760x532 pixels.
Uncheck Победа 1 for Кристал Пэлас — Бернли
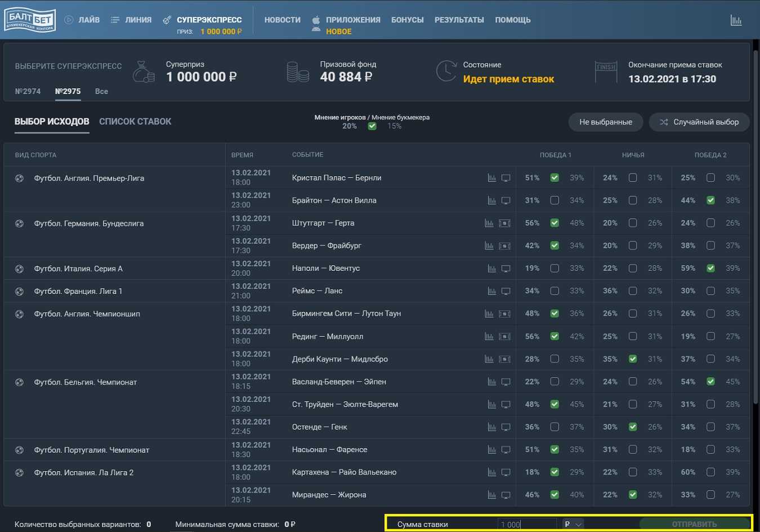click(x=555, y=178)
